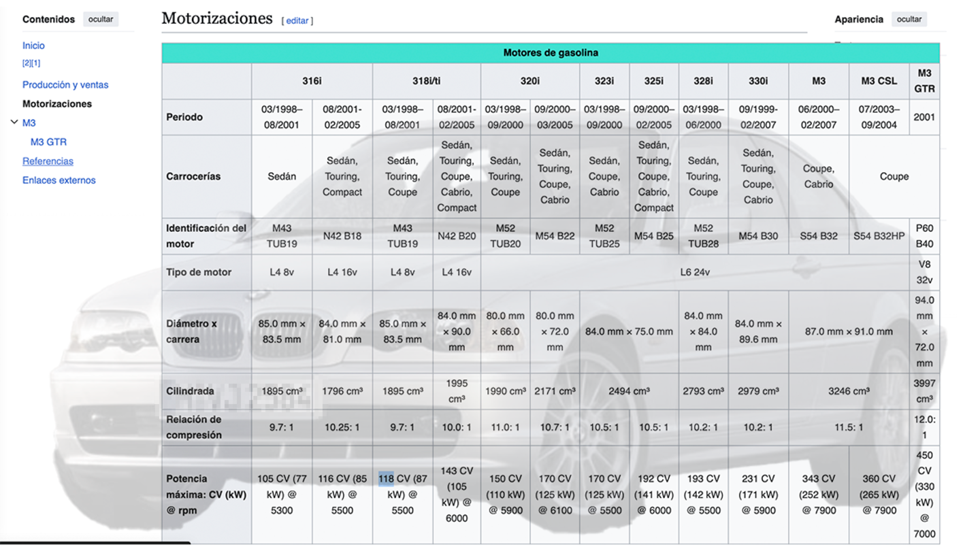Viewport: 980px width, 551px height.
Task: Click the 343 CV (252 kW) power cell
Action: click(x=819, y=495)
